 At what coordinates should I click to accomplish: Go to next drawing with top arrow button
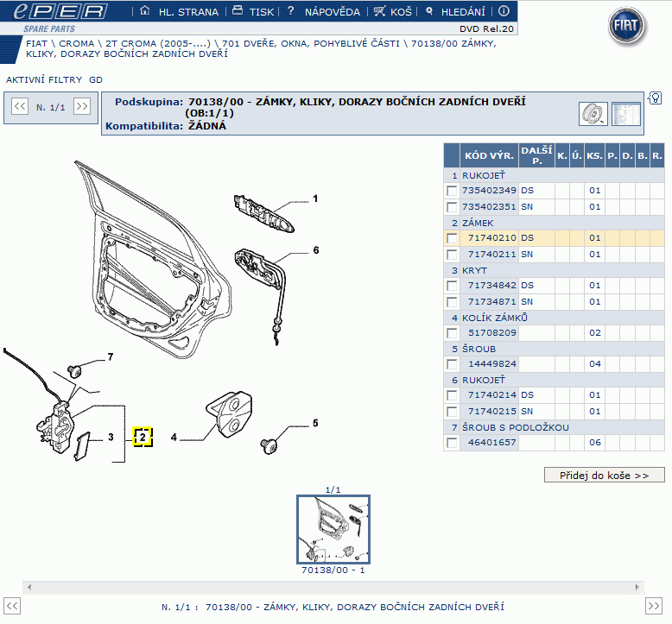[82, 107]
